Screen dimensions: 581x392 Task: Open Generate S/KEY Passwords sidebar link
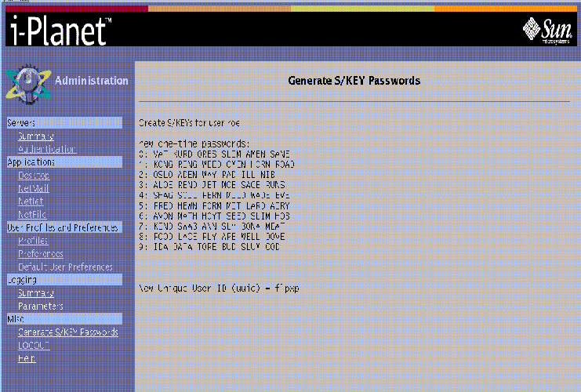(x=68, y=332)
